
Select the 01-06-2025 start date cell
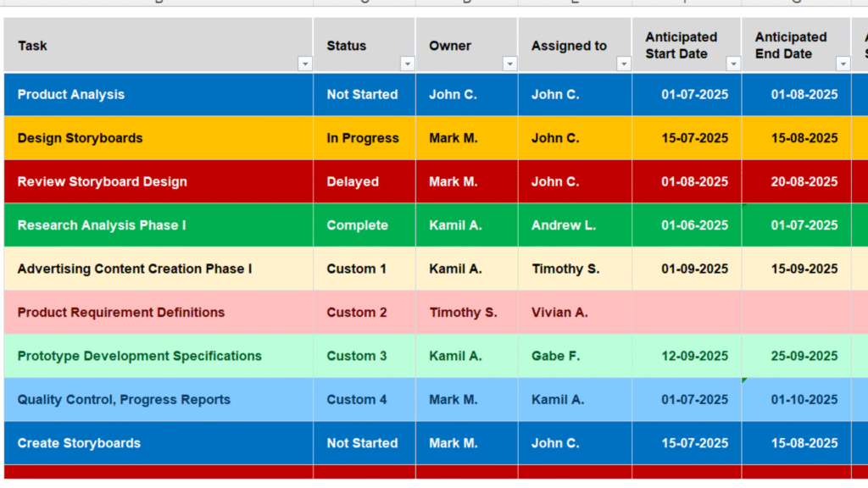[x=687, y=225]
